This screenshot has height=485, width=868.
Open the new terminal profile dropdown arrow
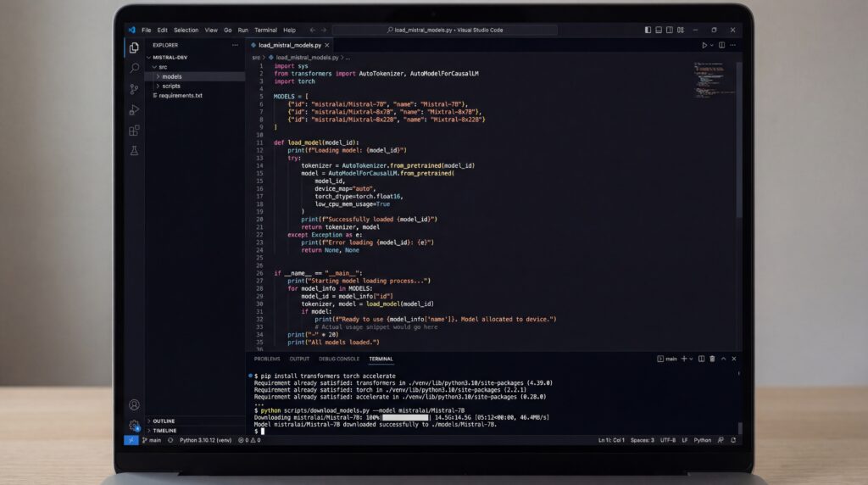(691, 359)
